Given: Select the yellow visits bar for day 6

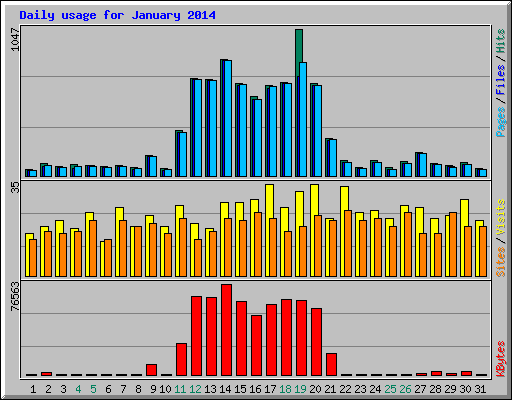Looking at the screenshot, I should click(x=102, y=259).
